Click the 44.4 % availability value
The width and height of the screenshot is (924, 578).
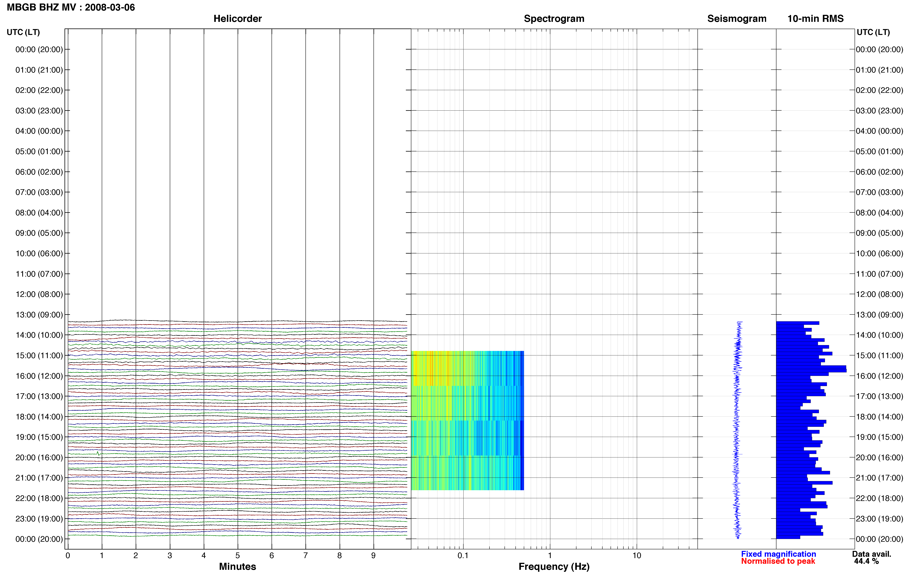[866, 561]
